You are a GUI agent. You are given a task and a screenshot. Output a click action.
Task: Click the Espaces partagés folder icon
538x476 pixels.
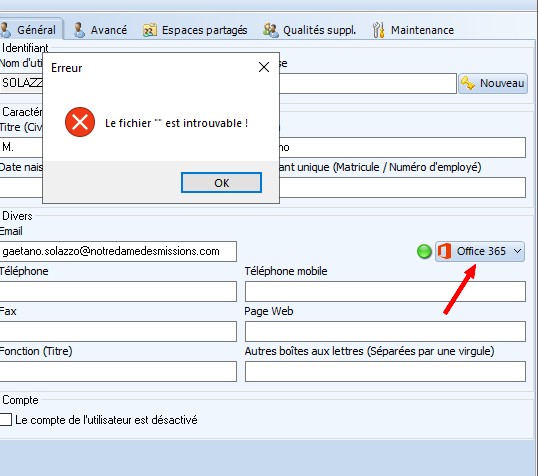click(150, 30)
